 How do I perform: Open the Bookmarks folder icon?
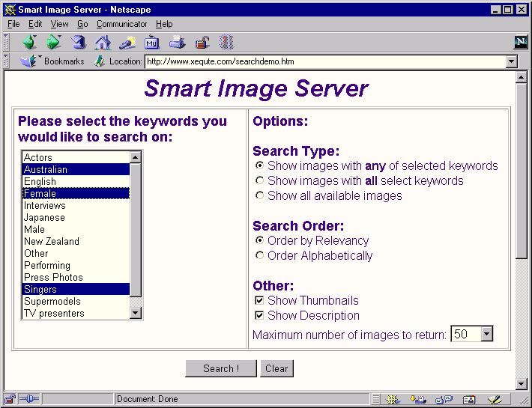pyautogui.click(x=28, y=61)
